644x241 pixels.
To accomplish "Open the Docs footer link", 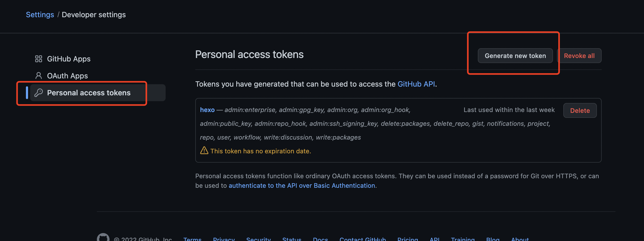I will [320, 239].
